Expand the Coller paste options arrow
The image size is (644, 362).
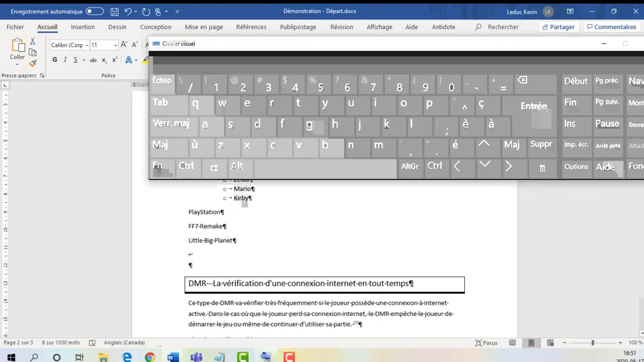point(18,64)
